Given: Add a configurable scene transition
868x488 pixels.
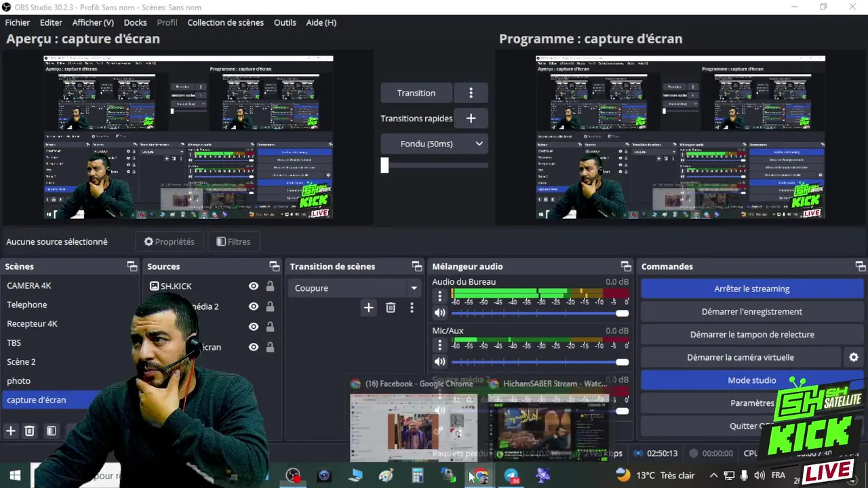Looking at the screenshot, I should pos(368,308).
